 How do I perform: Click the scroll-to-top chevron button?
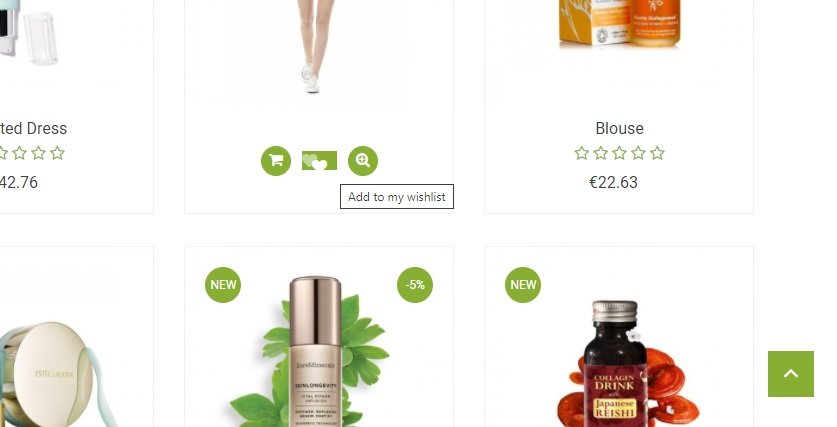click(791, 374)
